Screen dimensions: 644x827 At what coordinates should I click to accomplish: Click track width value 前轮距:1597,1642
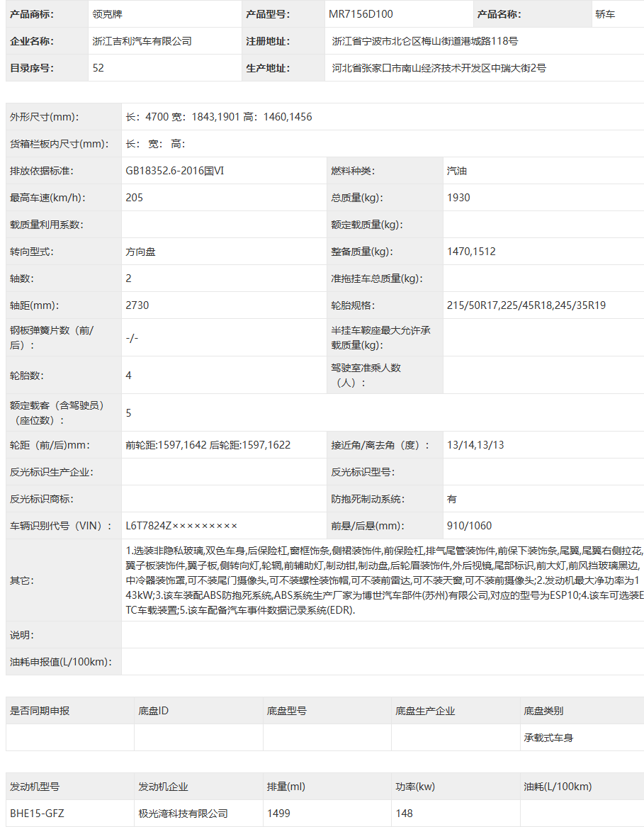point(166,445)
